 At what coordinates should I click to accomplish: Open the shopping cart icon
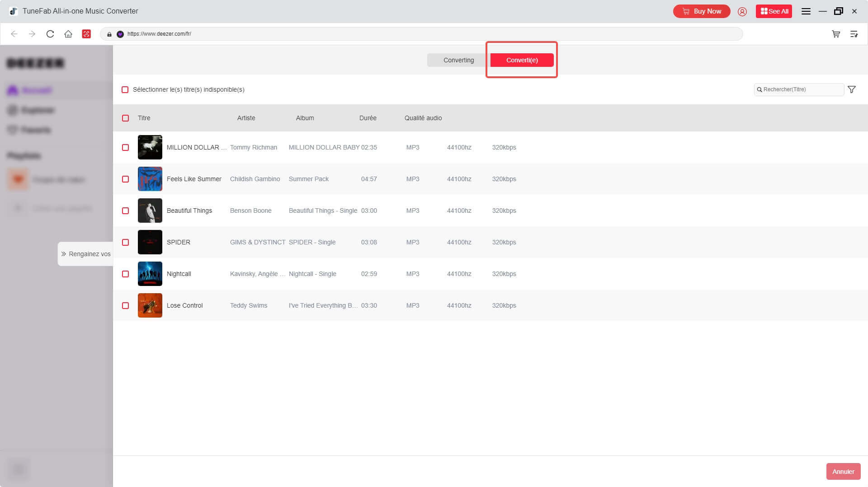[x=836, y=34]
